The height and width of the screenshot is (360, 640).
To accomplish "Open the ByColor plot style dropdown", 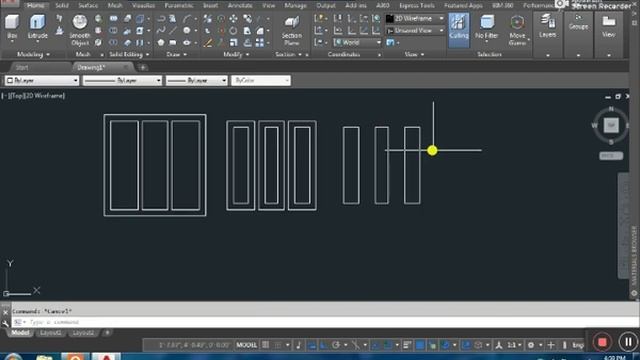I will [261, 81].
